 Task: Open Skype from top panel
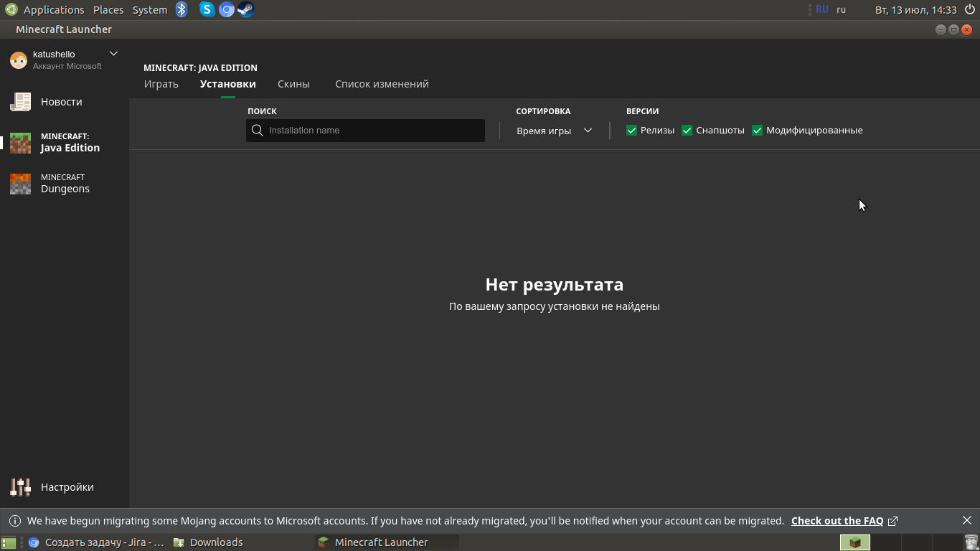coord(207,9)
